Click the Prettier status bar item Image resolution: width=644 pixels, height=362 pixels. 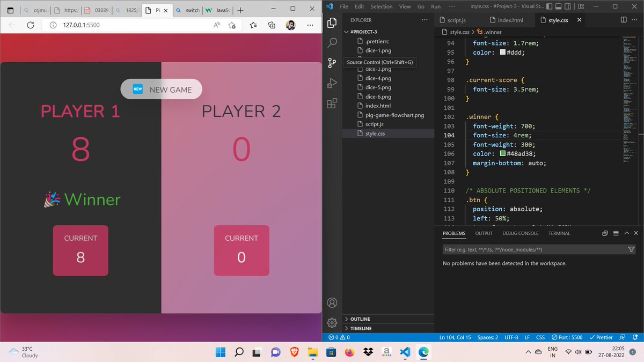601,337
